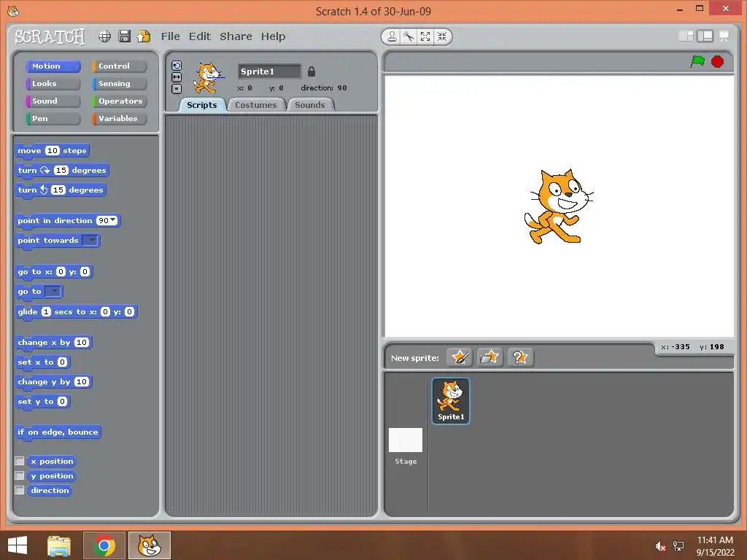Viewport: 747px width, 560px height.
Task: Select the Control block category
Action: pyautogui.click(x=120, y=66)
